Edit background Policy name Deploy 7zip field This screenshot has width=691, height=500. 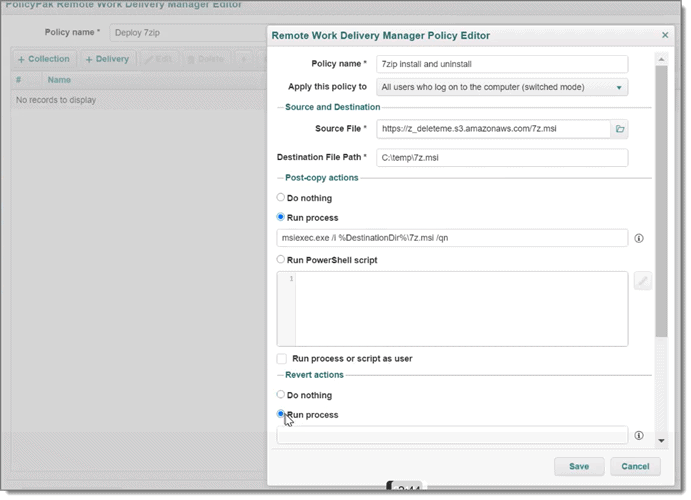(x=188, y=33)
